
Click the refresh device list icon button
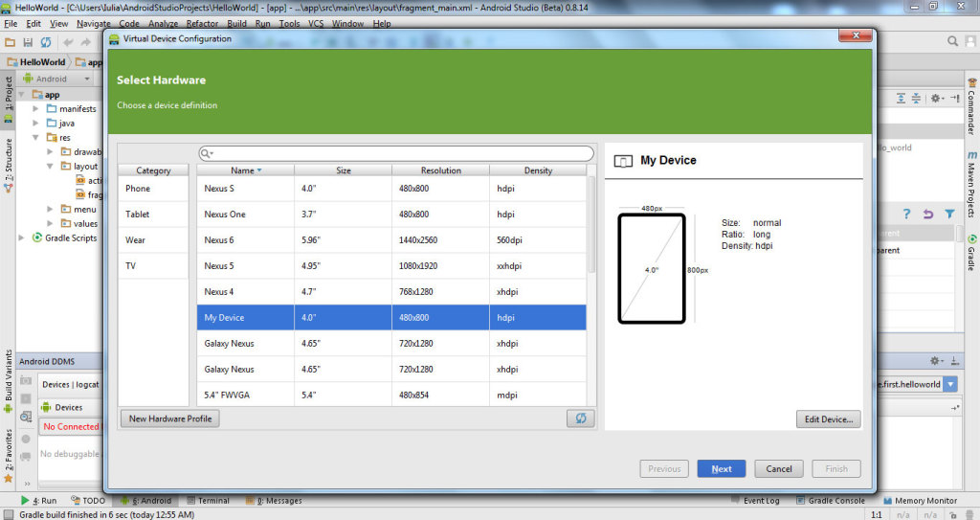(x=581, y=418)
